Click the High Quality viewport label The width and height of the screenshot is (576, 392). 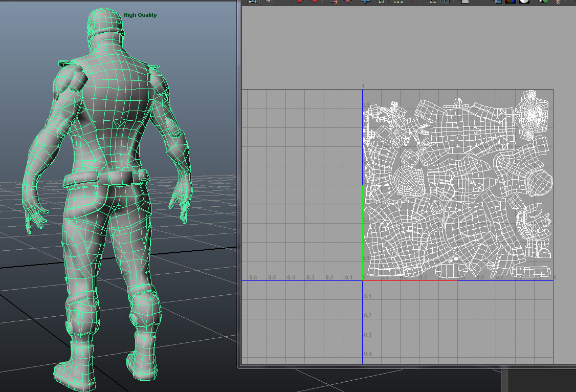(140, 15)
